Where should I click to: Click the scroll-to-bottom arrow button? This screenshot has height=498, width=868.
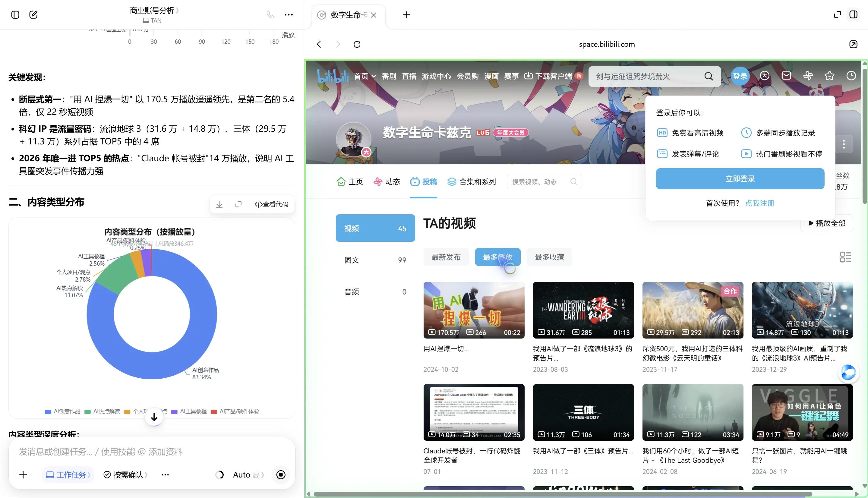pyautogui.click(x=154, y=417)
